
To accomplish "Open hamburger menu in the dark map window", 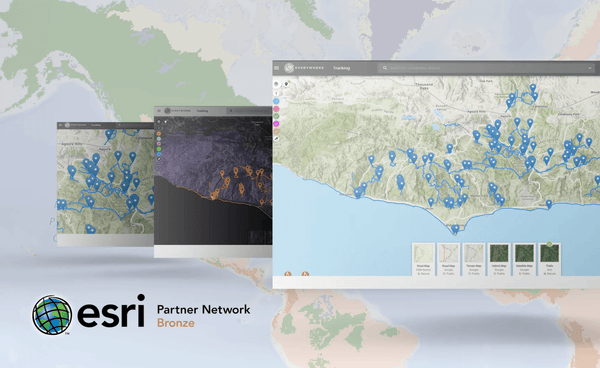I will click(159, 111).
